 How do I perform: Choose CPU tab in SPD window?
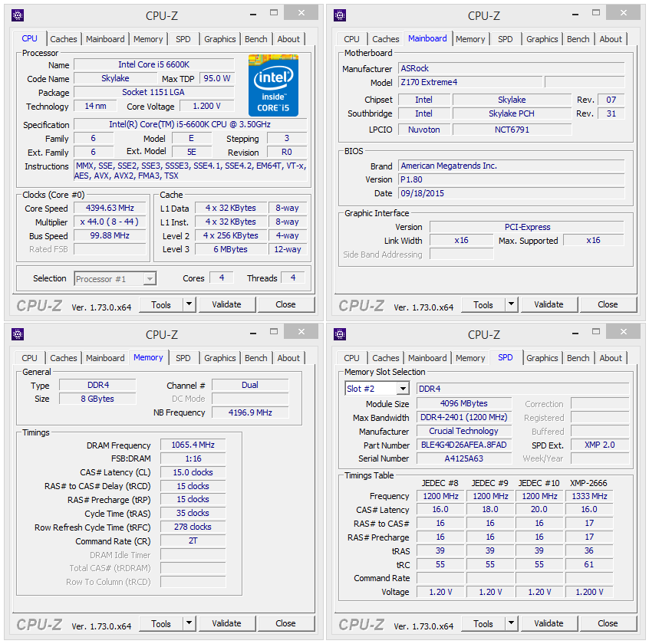(351, 358)
